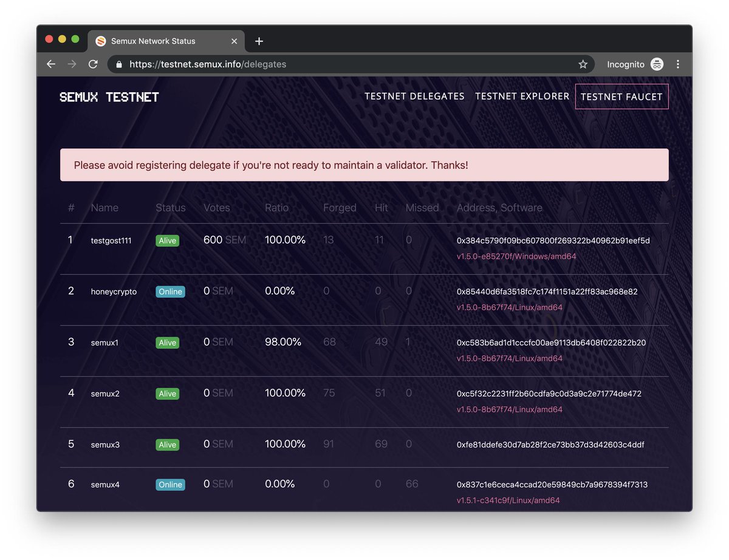Click the macOS green maximize window button
Viewport: 729px width, 560px height.
click(x=75, y=39)
